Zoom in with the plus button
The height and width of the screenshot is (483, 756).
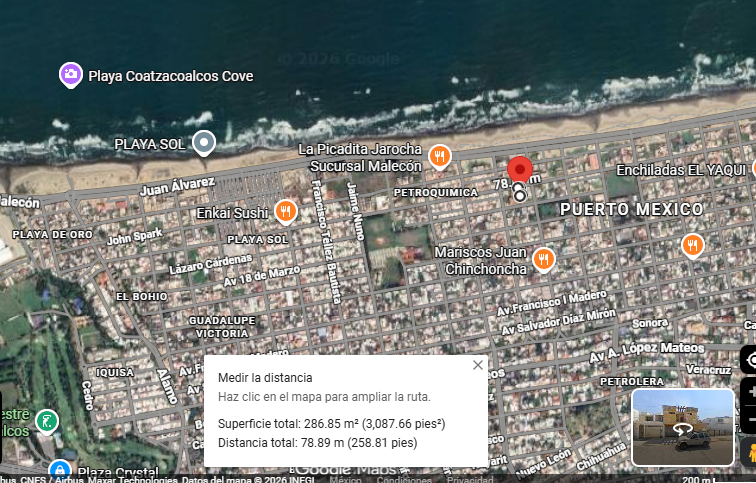tap(750, 392)
